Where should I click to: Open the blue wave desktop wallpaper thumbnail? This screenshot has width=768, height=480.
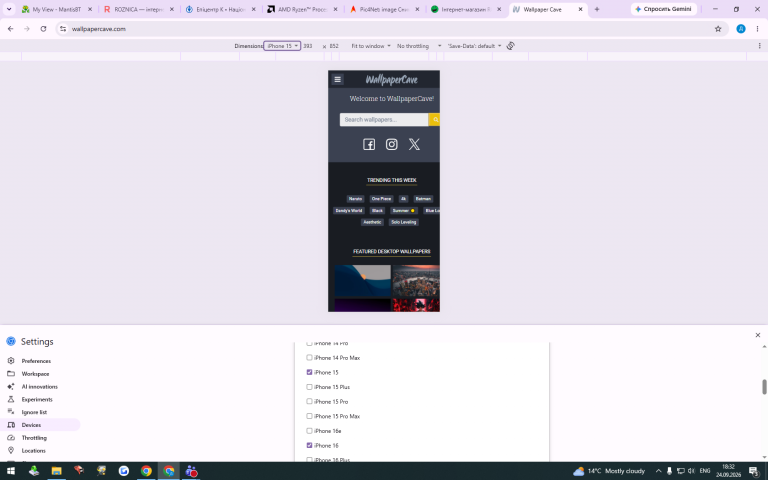(x=362, y=281)
